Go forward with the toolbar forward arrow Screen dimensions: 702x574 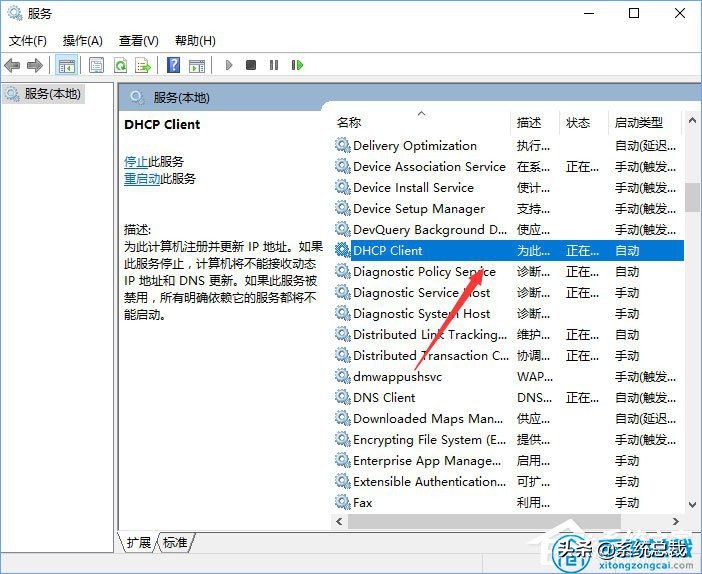pos(34,65)
